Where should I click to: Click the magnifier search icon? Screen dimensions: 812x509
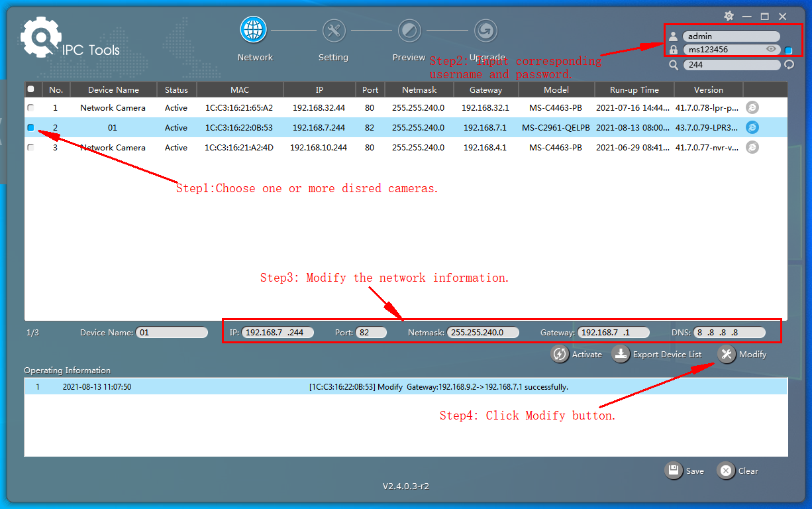point(674,65)
